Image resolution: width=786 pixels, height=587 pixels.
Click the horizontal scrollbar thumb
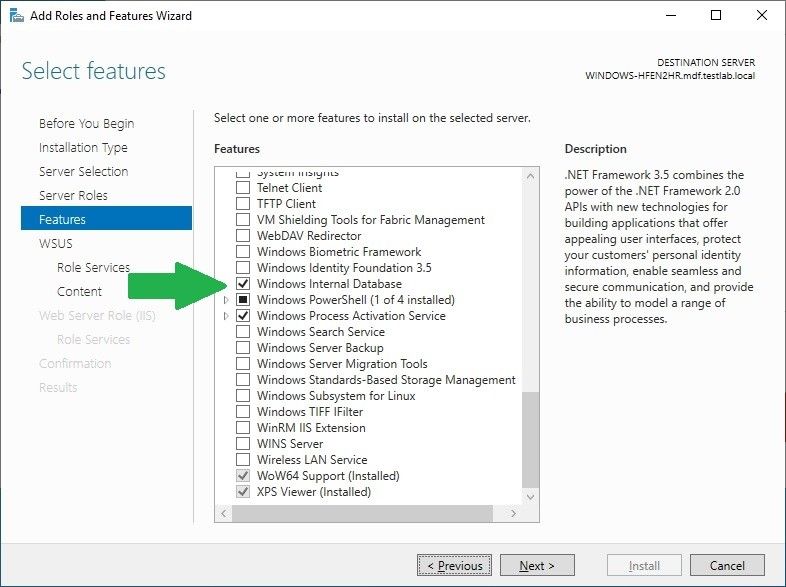point(362,513)
